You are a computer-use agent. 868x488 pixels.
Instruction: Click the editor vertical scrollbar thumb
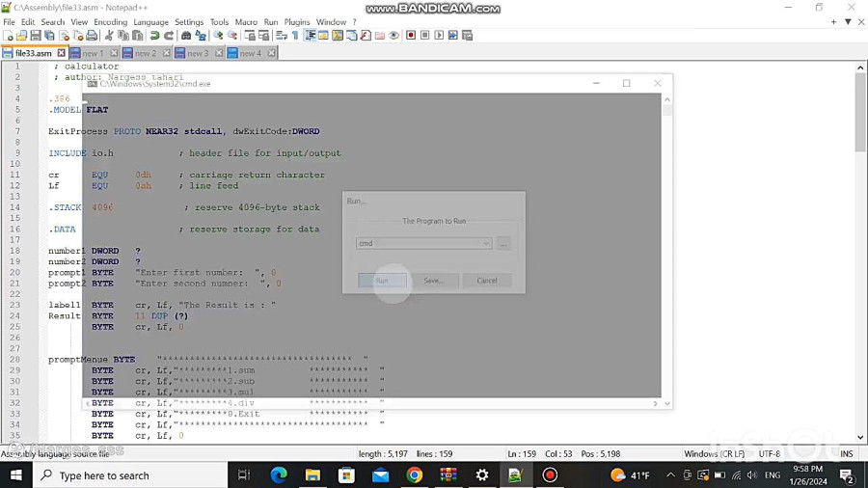[859, 112]
